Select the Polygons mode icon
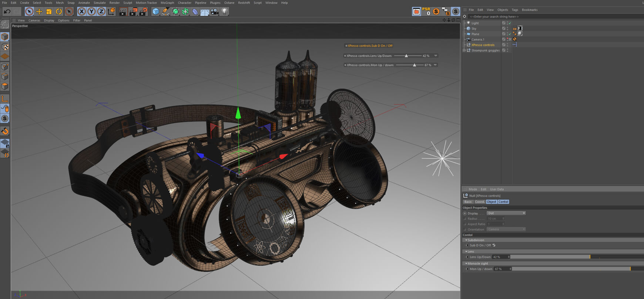The width and height of the screenshot is (644, 299). click(x=5, y=86)
